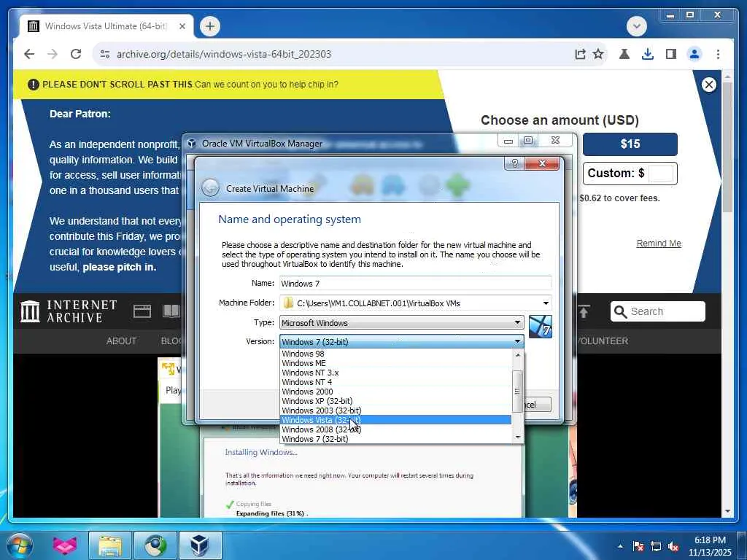This screenshot has width=747, height=560.
Task: Open Chrome Labs flask icon
Action: click(x=624, y=54)
